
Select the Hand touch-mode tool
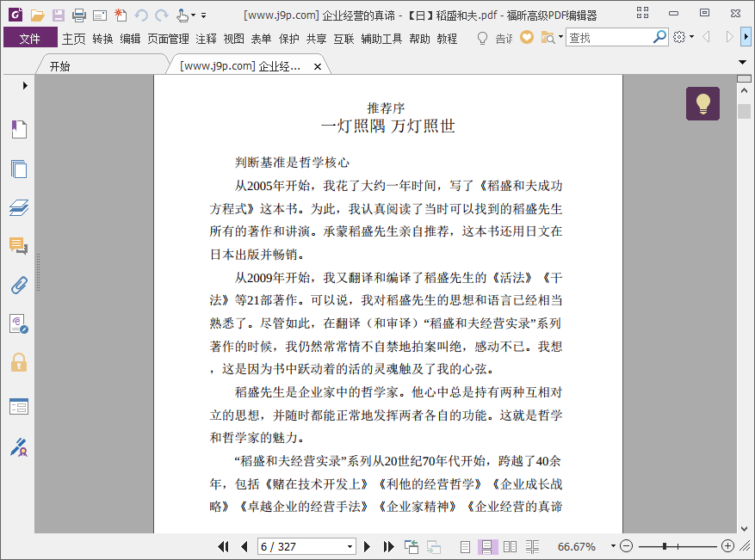[x=182, y=15]
